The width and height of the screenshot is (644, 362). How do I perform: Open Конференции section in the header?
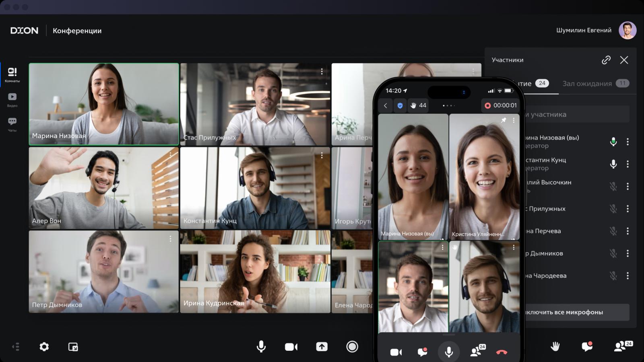[x=77, y=31]
